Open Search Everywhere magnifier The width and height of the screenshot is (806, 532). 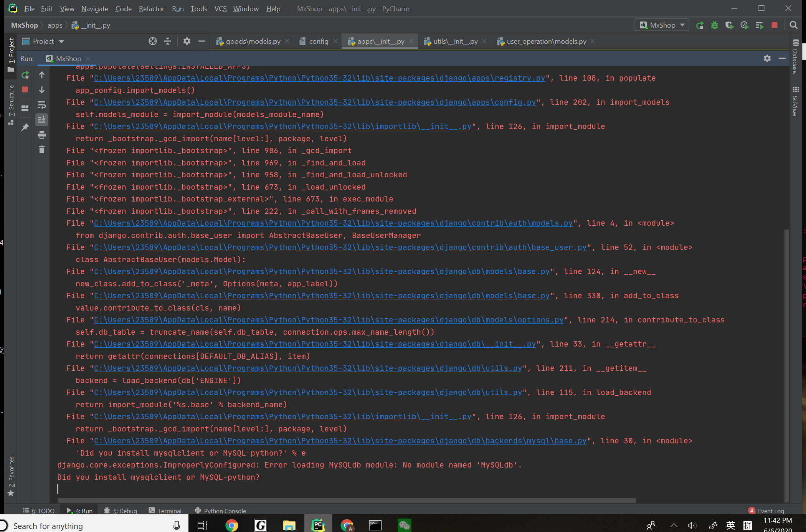tap(793, 25)
